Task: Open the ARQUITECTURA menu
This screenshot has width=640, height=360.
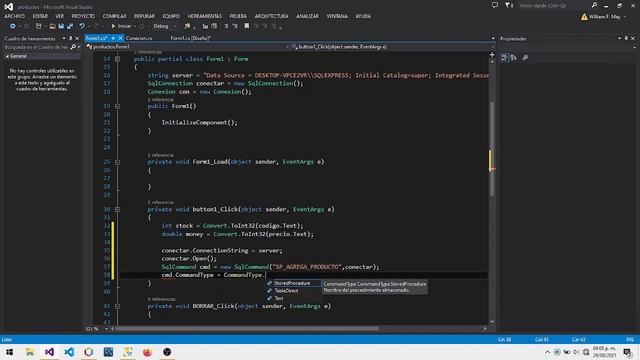Action: (271, 16)
